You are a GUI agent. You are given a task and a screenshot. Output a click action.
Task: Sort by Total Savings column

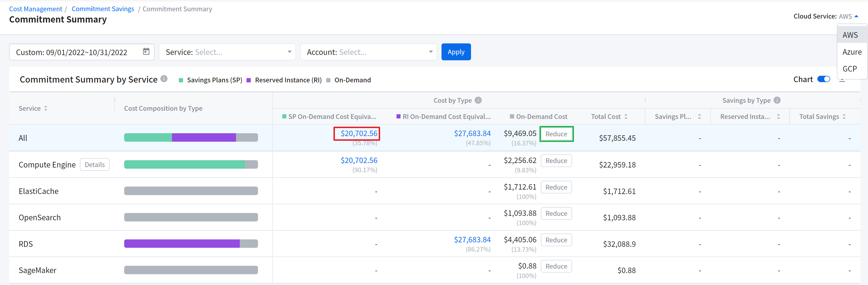point(844,117)
